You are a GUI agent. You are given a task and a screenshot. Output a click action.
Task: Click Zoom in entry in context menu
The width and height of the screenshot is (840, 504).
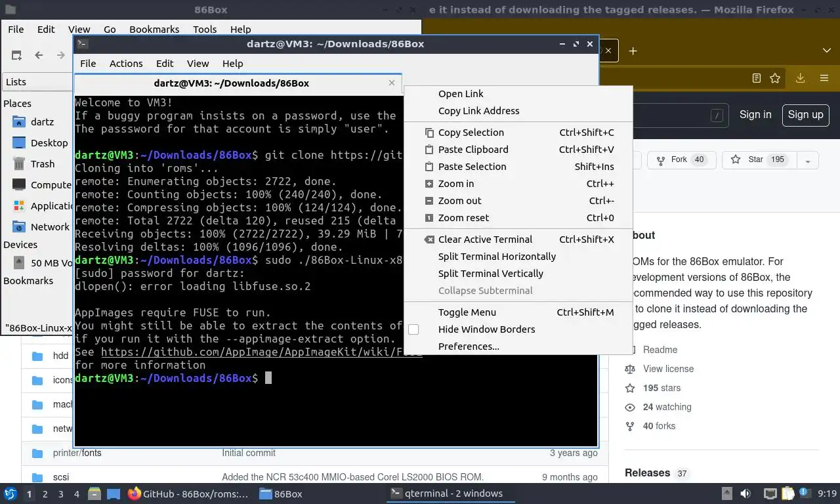coord(518,184)
